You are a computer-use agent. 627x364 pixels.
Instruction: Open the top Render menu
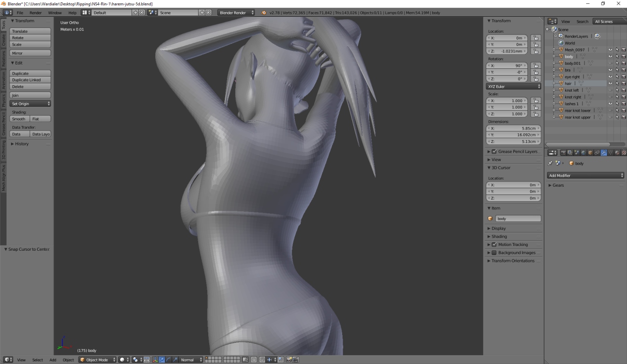click(x=36, y=13)
